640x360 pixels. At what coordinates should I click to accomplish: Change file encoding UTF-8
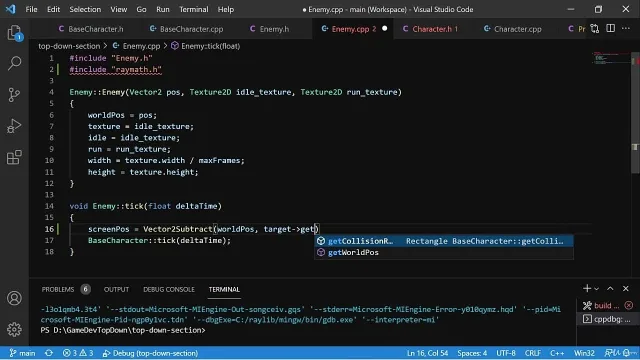point(506,353)
